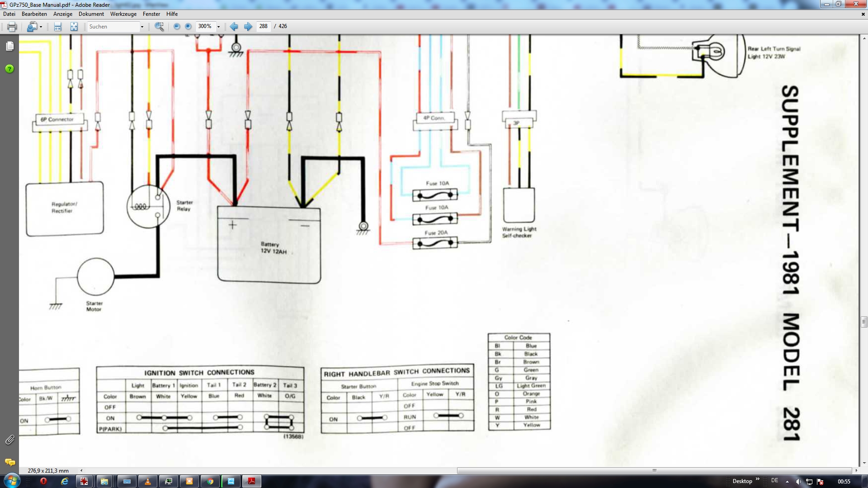Select the Marquee Zoom tool
Image resolution: width=868 pixels, height=488 pixels.
[159, 27]
